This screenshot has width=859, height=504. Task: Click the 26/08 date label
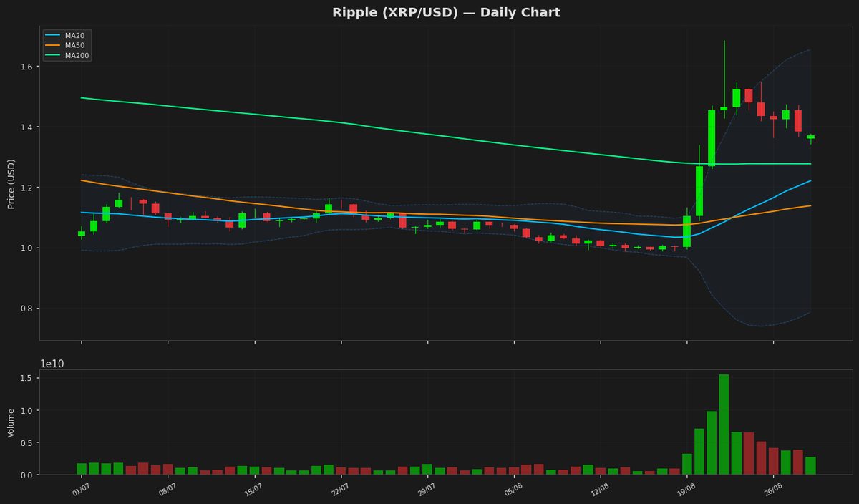point(774,490)
